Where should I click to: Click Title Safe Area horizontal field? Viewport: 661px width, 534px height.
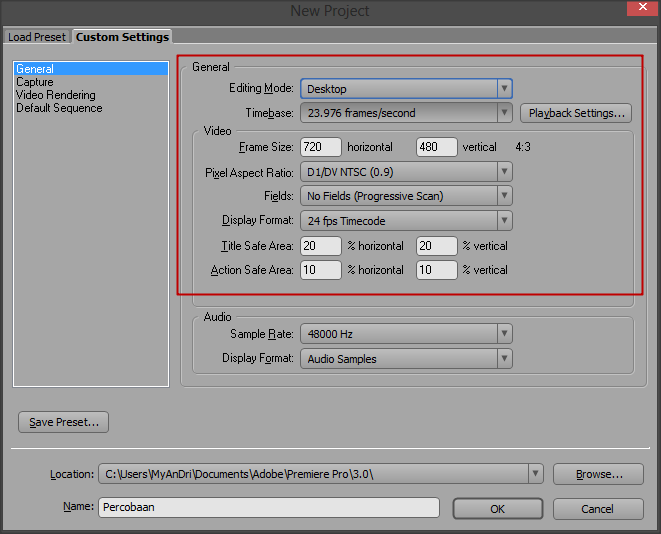coord(321,246)
